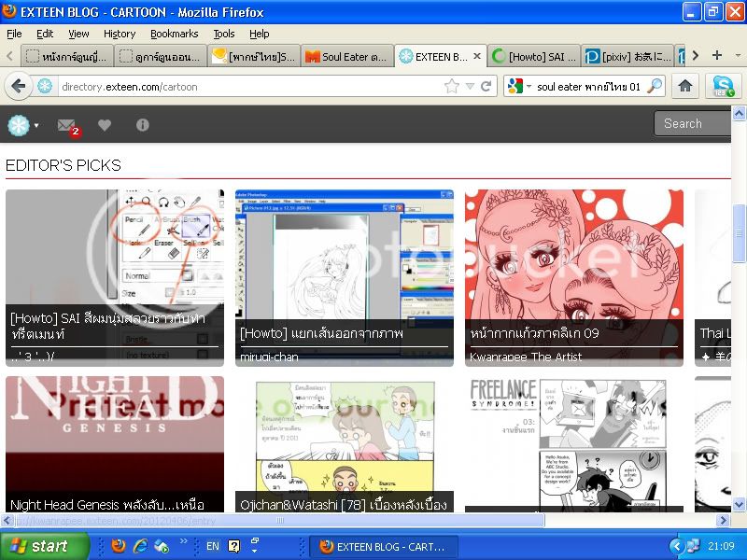
Task: Open the Edit menu
Action: coord(45,34)
